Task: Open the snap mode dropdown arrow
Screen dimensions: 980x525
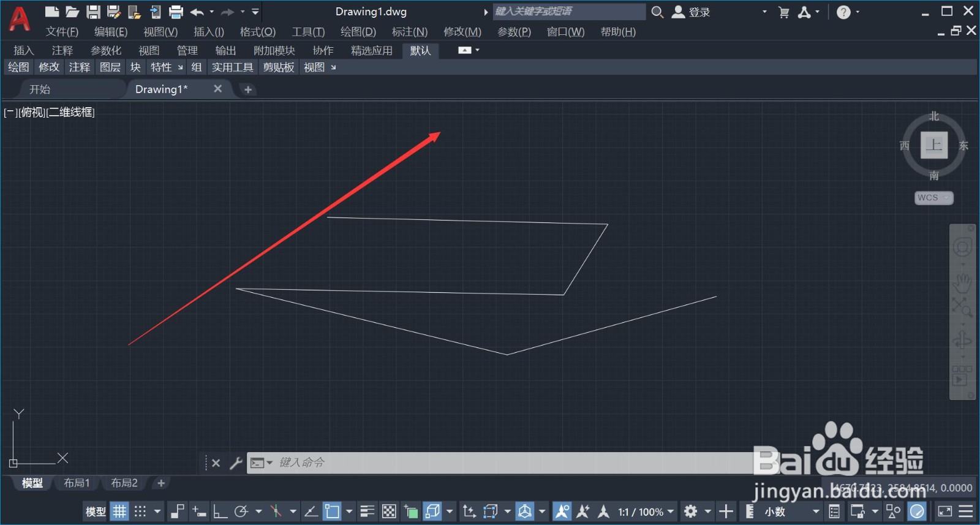Action: coord(157,511)
